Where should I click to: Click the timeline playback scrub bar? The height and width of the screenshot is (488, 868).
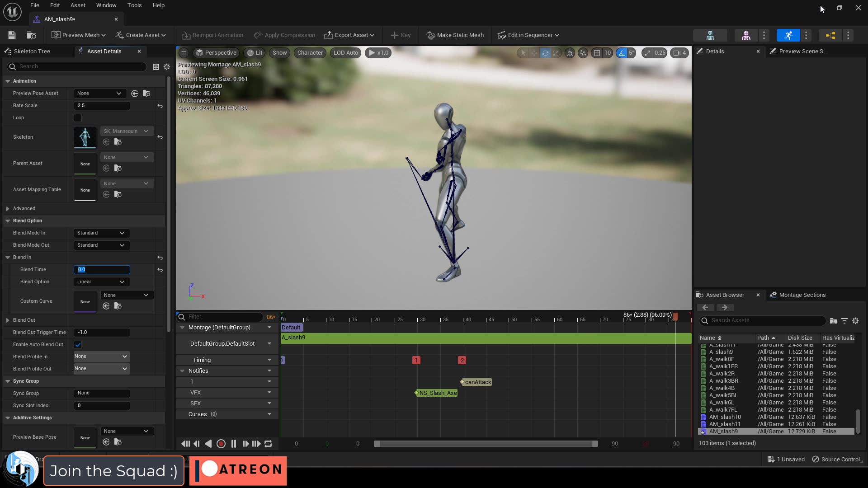pyautogui.click(x=486, y=444)
